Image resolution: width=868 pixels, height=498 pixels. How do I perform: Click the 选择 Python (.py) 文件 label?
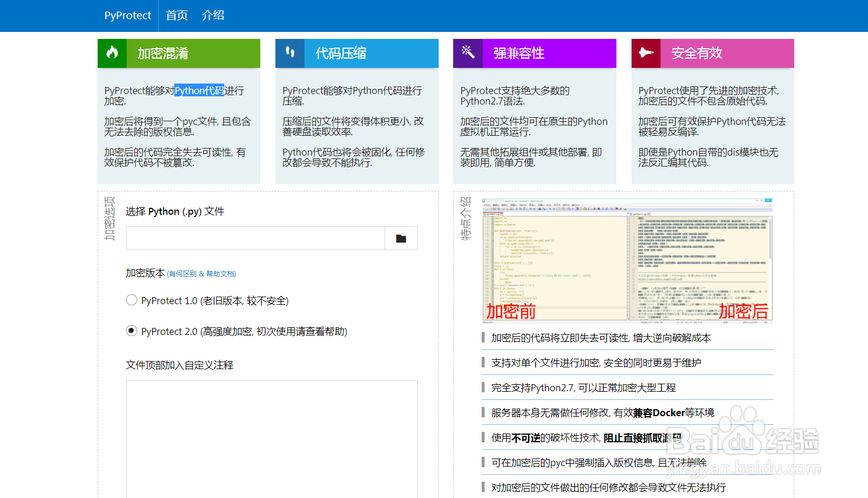click(175, 211)
